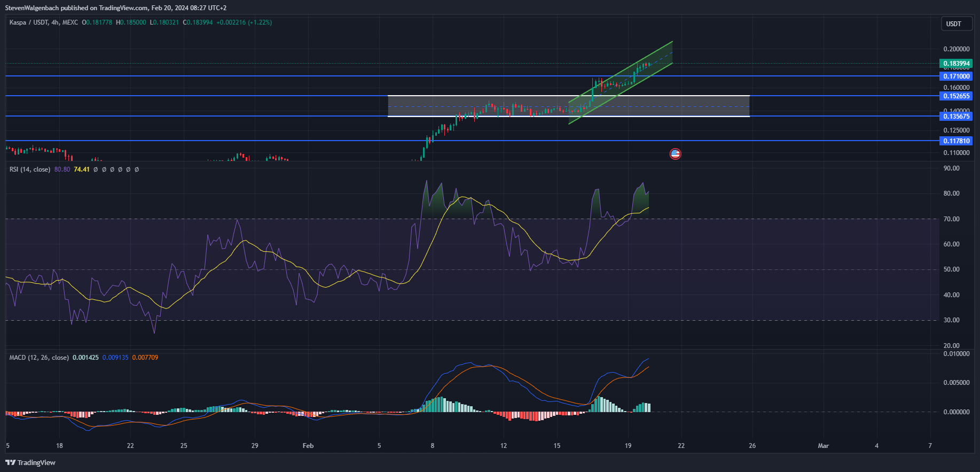Click the 50.00 RSI midline axis label
The width and height of the screenshot is (980, 472).
coord(951,269)
